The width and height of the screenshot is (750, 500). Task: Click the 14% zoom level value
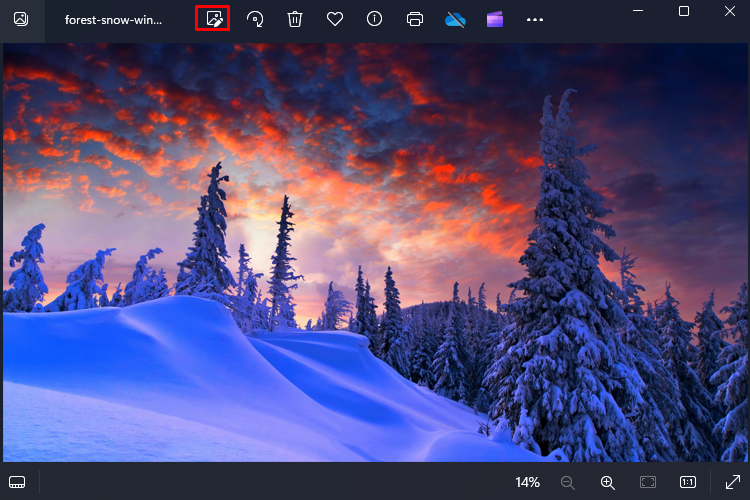point(528,482)
